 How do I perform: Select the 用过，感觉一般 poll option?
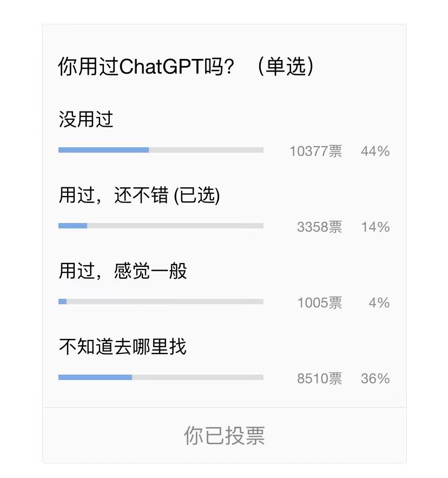pos(123,271)
